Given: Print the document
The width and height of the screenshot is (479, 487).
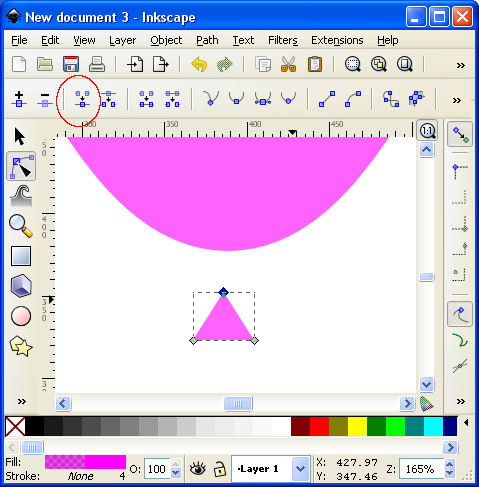Looking at the screenshot, I should click(x=97, y=64).
